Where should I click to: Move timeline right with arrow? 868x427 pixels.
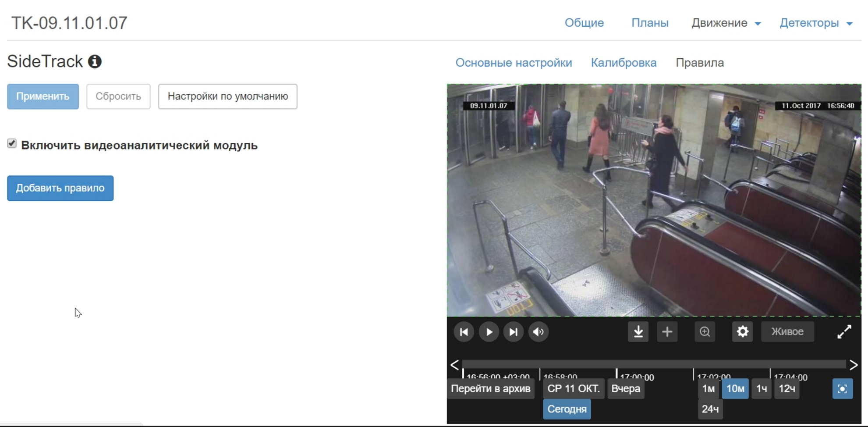click(854, 365)
